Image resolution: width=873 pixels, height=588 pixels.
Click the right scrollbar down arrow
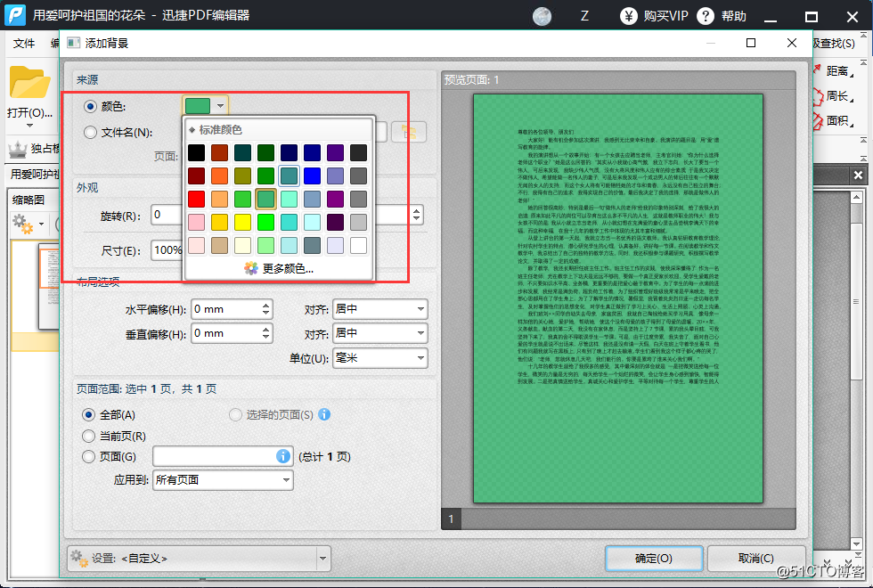tap(857, 543)
